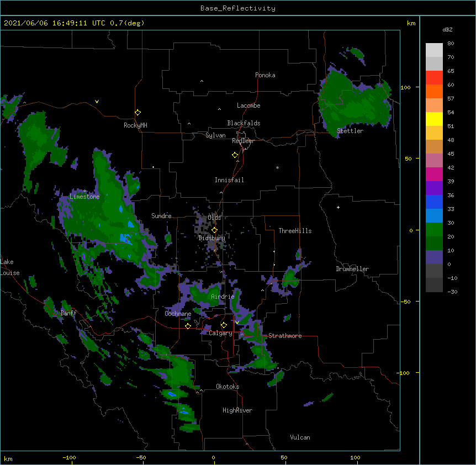Screen dimensions: 476x465
Task: Click the Strathmore label
Action: click(285, 336)
